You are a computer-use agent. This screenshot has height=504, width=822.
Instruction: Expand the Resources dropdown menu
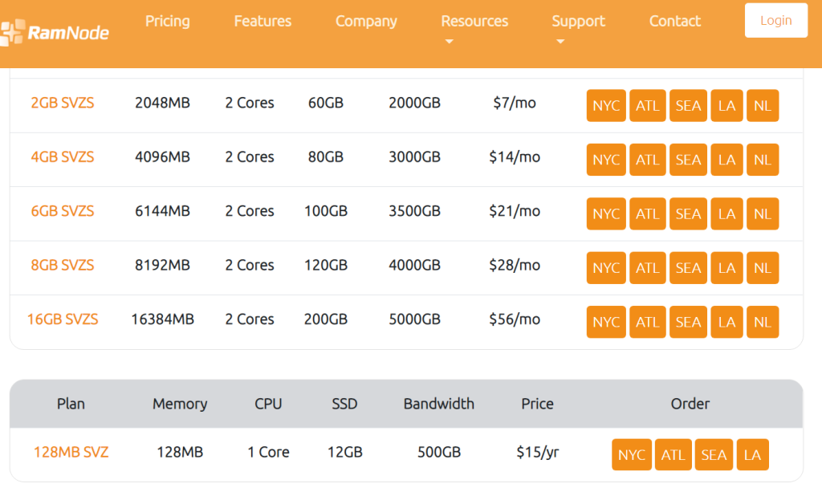coord(474,22)
